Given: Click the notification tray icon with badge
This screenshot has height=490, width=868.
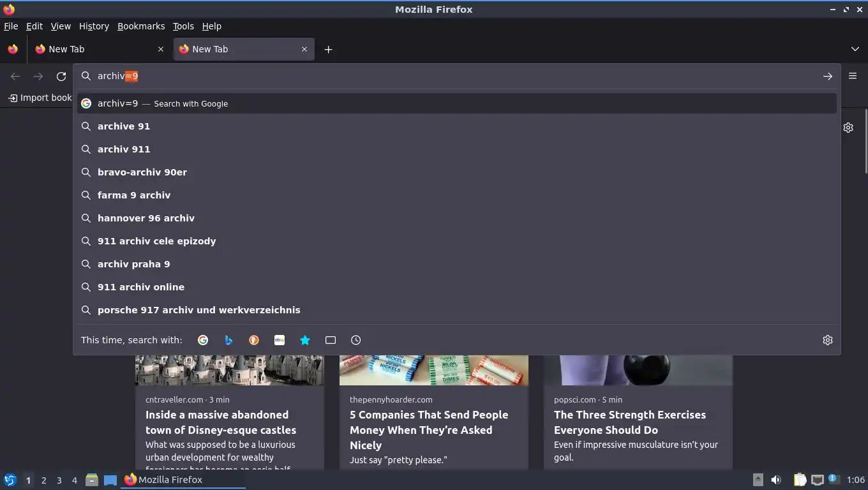Looking at the screenshot, I should click(834, 479).
